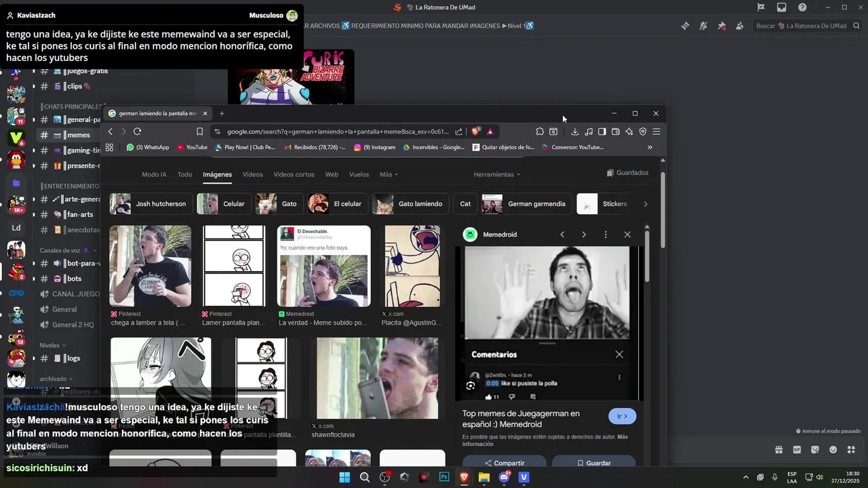
Task: Open bookmarks apps grid icon
Action: coord(109,147)
